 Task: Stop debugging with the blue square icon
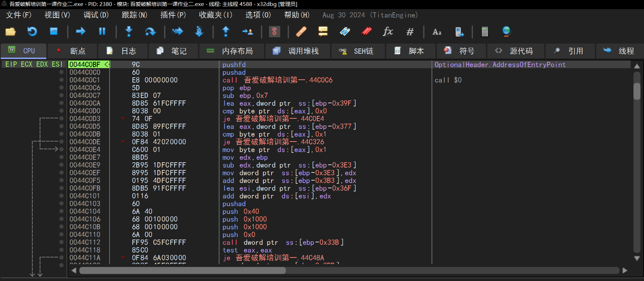pos(54,32)
